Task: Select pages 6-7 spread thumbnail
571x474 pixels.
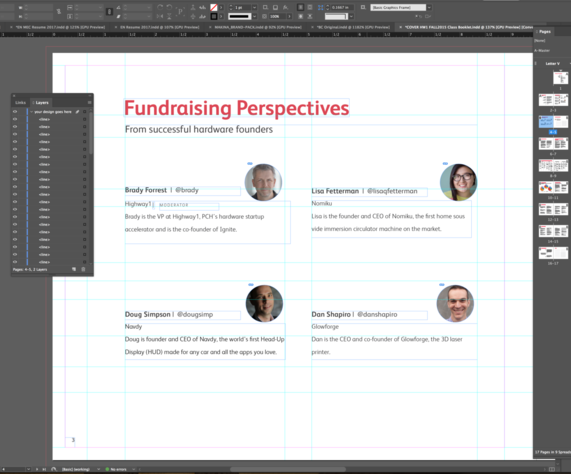Action: [x=553, y=145]
